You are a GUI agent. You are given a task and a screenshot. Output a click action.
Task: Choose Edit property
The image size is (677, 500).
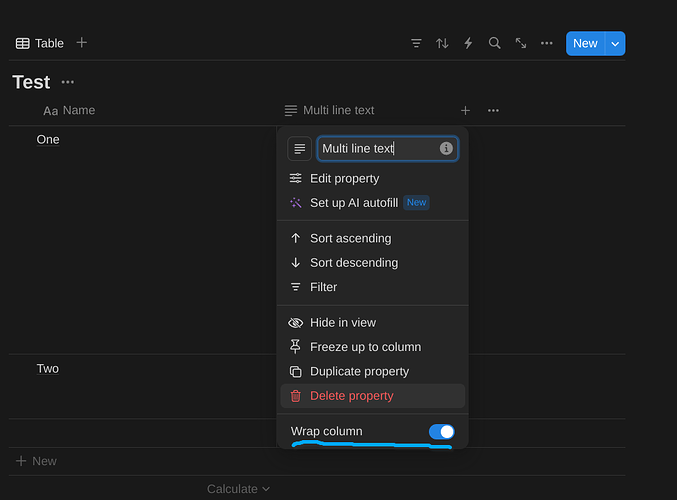373,178
